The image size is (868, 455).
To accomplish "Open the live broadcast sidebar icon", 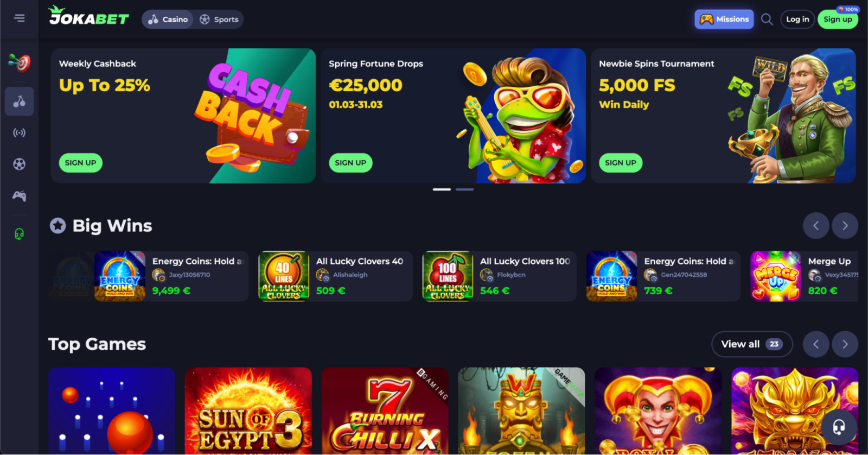I will point(20,133).
